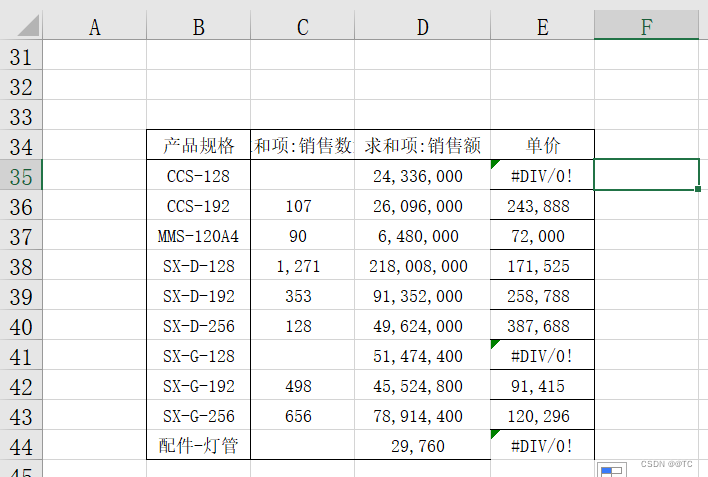
Task: Select row 31 header
Action: point(21,57)
